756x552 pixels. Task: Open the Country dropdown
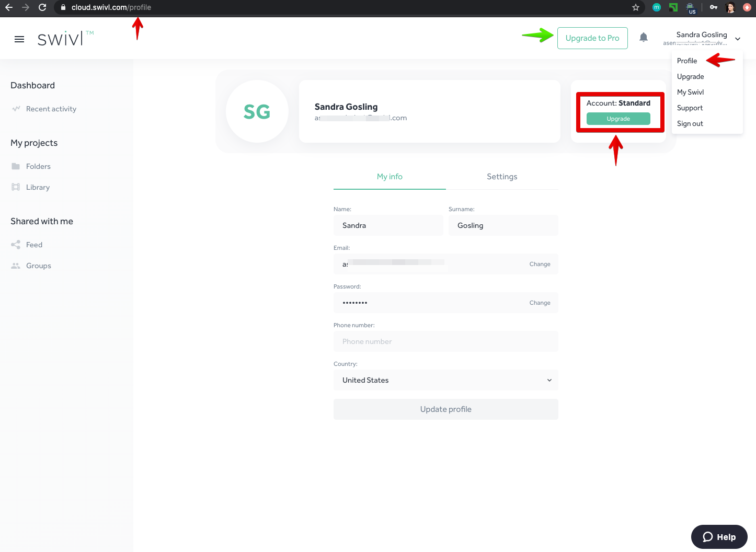coord(445,380)
